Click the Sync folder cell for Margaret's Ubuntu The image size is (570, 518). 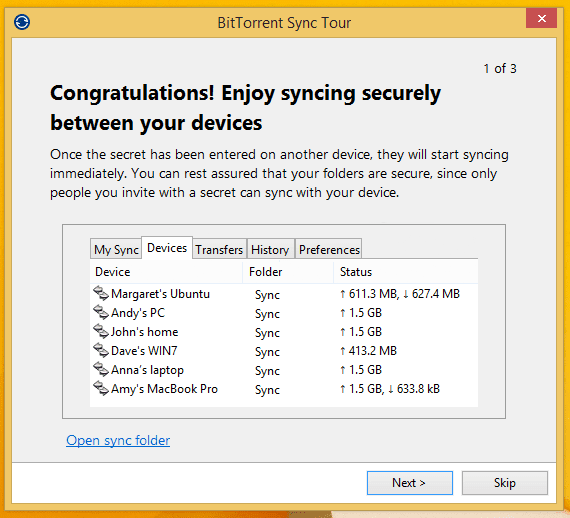tap(267, 295)
